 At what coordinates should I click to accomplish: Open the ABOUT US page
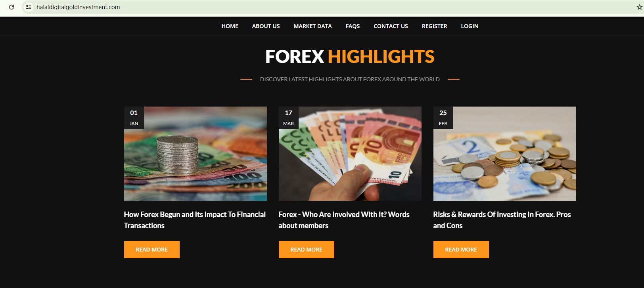point(266,26)
